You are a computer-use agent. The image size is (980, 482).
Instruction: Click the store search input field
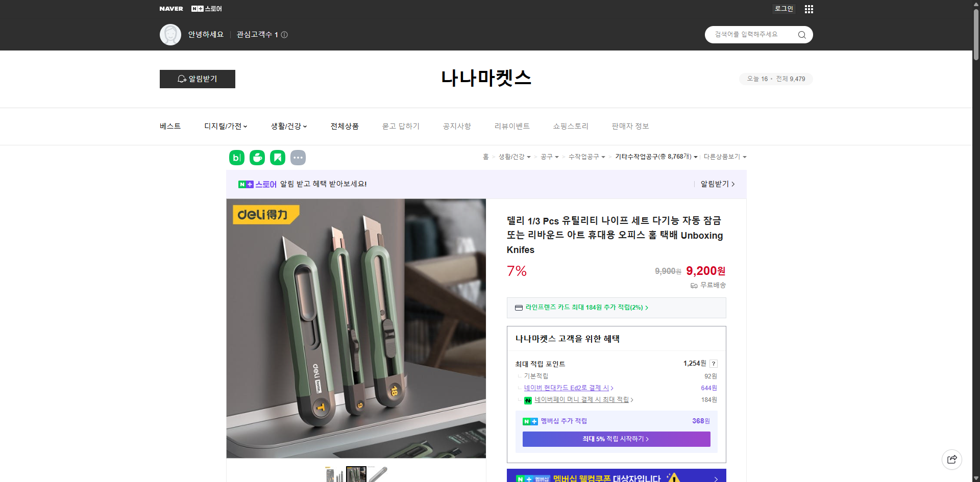(750, 35)
